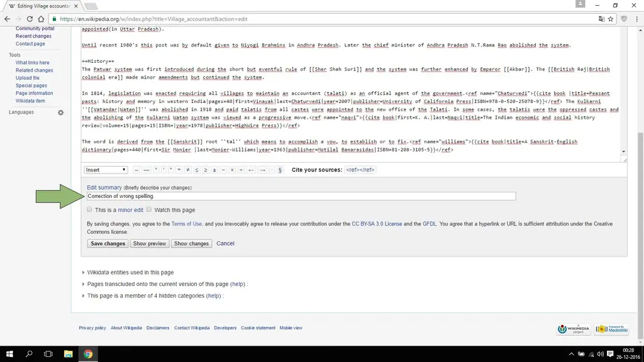Insert the left arrow ← symbol
The height and width of the screenshot is (362, 644).
click(251, 170)
